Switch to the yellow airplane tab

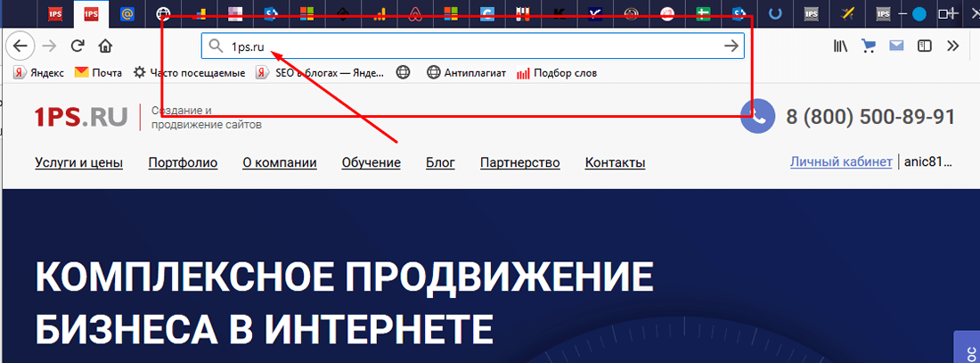[x=847, y=13]
